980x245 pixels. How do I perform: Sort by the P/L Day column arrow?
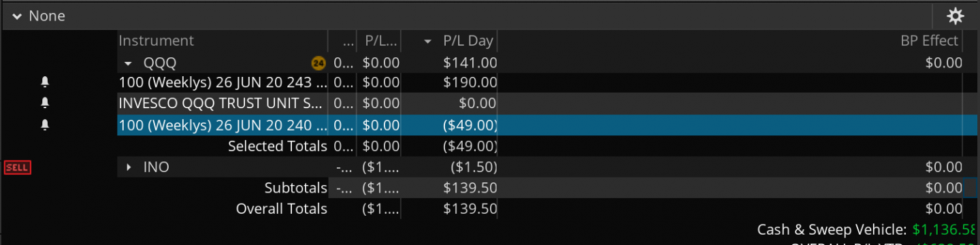point(427,42)
